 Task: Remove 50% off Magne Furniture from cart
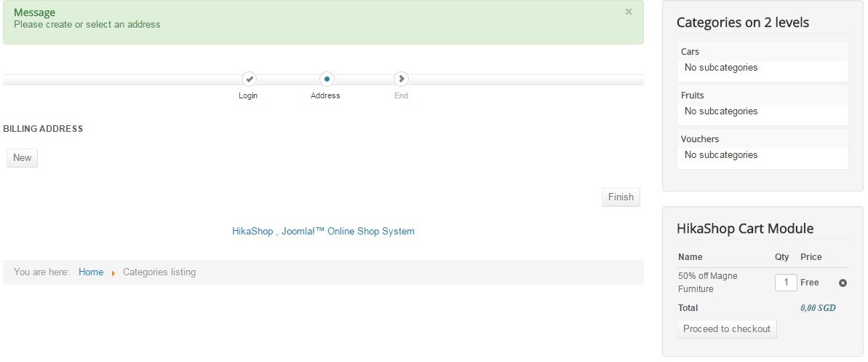(843, 283)
